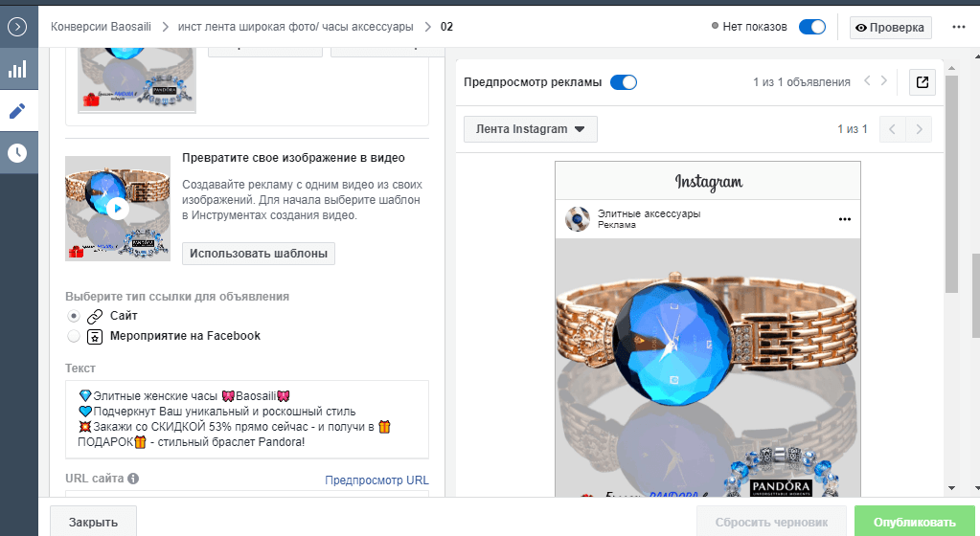Click the Сбросить черновик button
This screenshot has height=536, width=980.
coord(771,523)
